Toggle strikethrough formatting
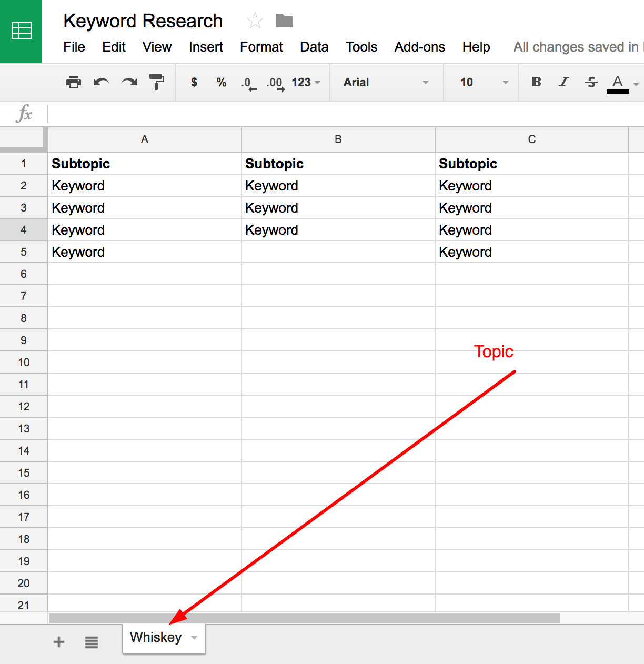Screen dimensions: 644x664 tap(591, 82)
